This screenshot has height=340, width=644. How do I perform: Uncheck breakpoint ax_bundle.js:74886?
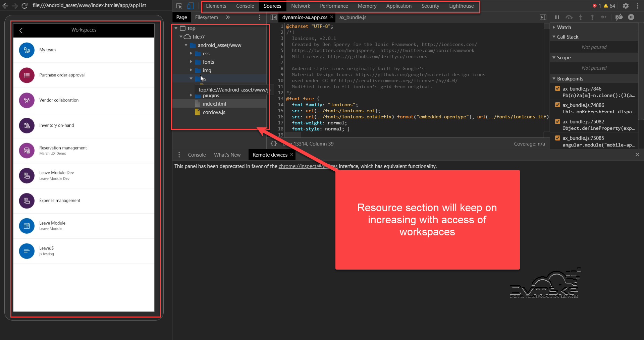coord(557,105)
